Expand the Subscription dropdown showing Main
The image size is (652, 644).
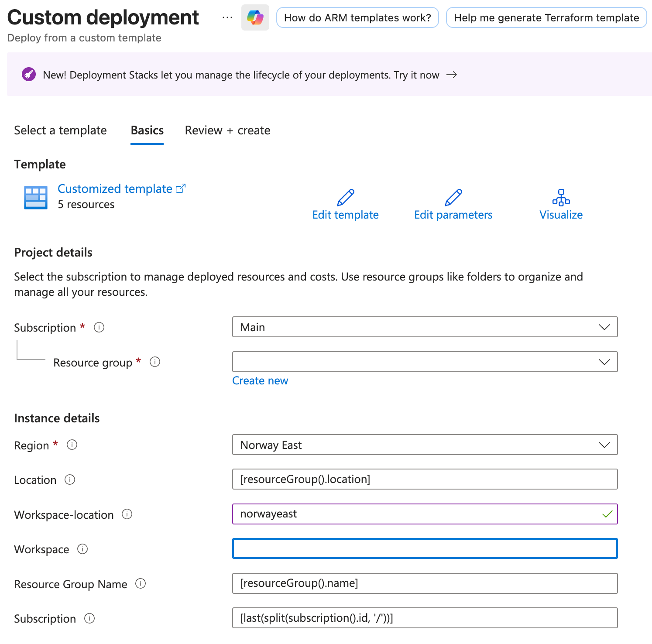click(425, 327)
